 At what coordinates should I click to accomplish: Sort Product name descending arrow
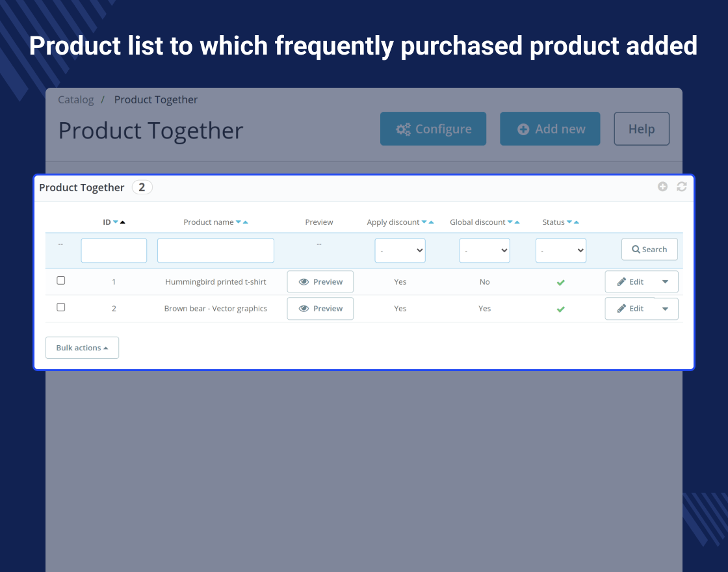[238, 222]
